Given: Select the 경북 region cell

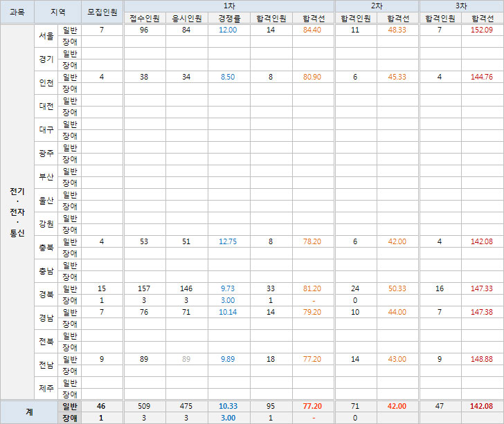Looking at the screenshot, I should [46, 294].
